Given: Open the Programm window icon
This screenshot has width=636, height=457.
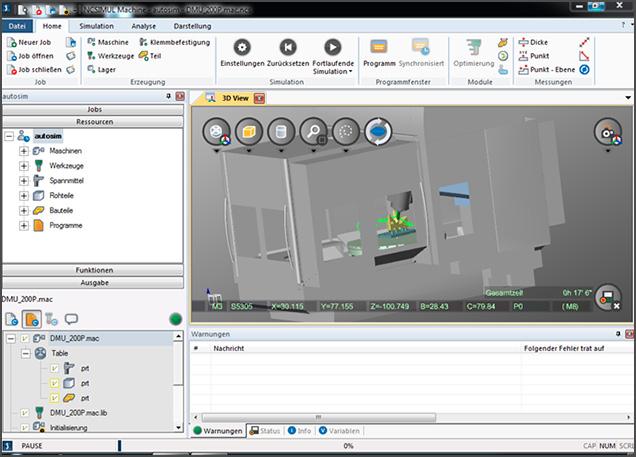Looking at the screenshot, I should pyautogui.click(x=379, y=47).
